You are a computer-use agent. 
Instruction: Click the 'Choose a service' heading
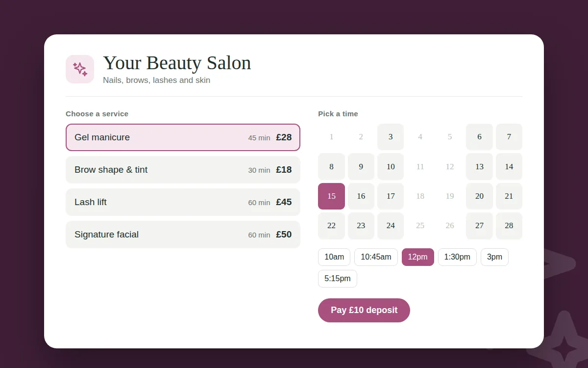pyautogui.click(x=97, y=114)
